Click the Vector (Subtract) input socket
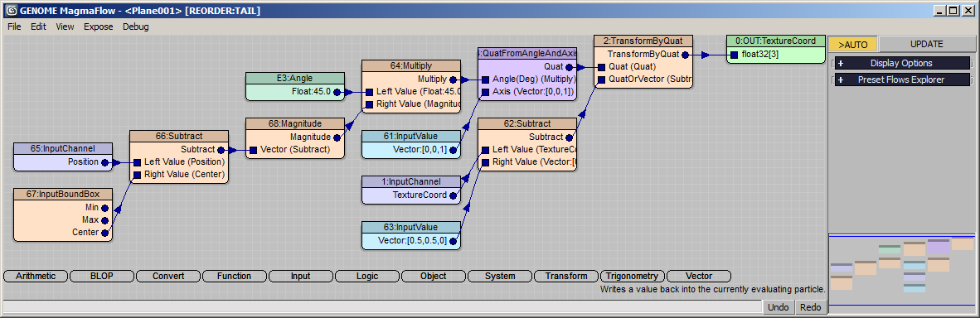 [x=253, y=150]
